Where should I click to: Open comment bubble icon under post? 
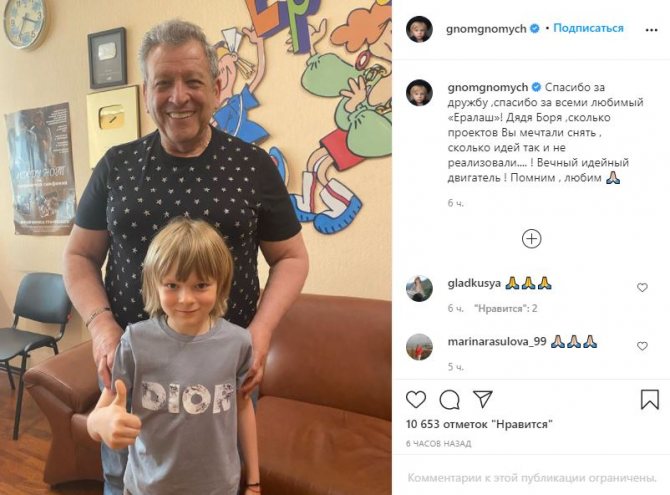coord(450,400)
